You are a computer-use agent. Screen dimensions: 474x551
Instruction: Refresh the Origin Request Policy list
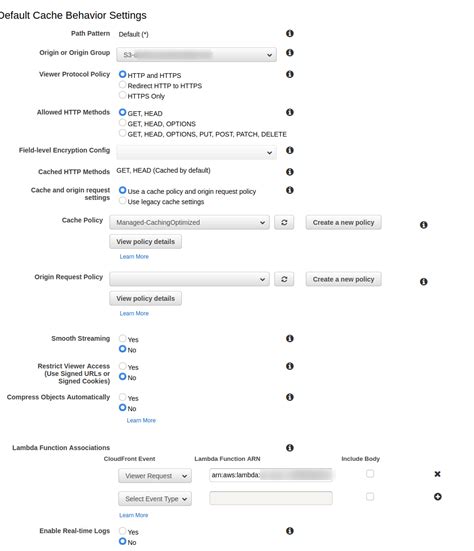click(x=284, y=279)
